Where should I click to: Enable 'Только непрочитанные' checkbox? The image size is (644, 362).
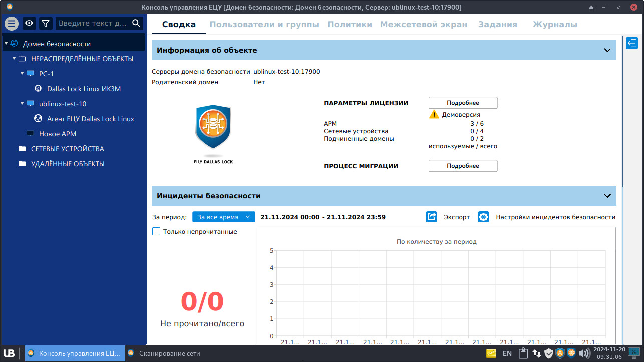(x=156, y=231)
